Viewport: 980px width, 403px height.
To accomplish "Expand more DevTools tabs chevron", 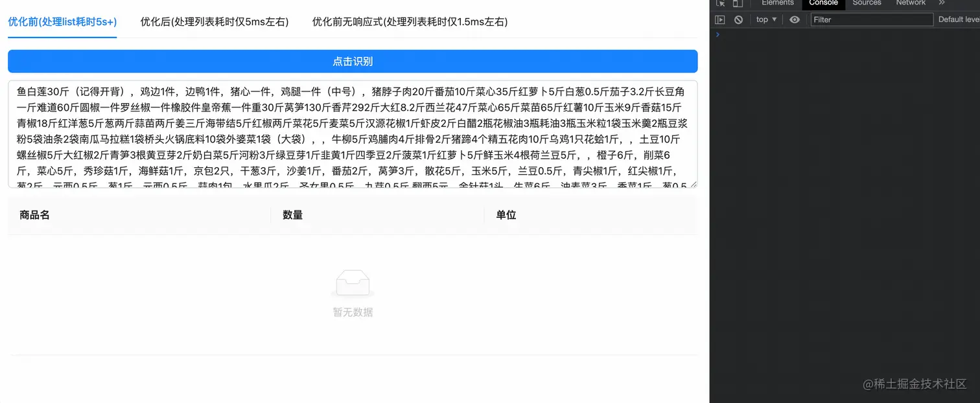I will [x=942, y=3].
